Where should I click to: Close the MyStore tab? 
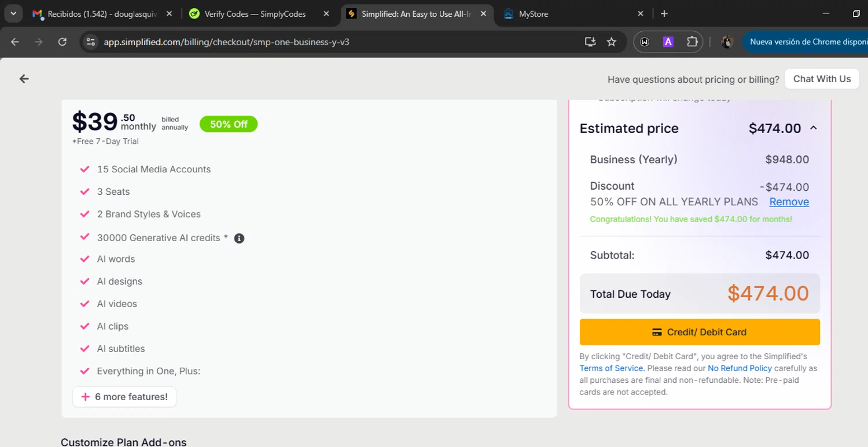coord(641,13)
